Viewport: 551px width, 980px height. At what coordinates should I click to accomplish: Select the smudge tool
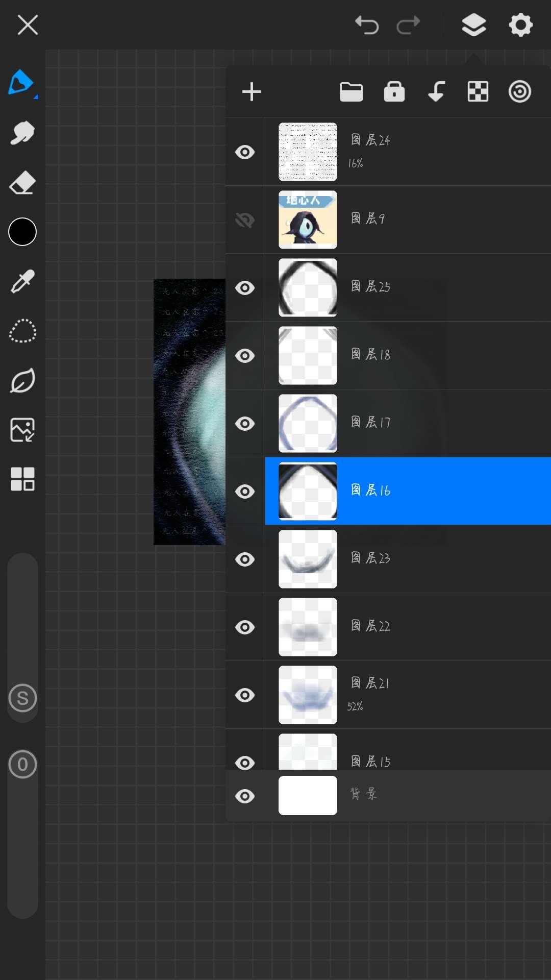coord(22,133)
